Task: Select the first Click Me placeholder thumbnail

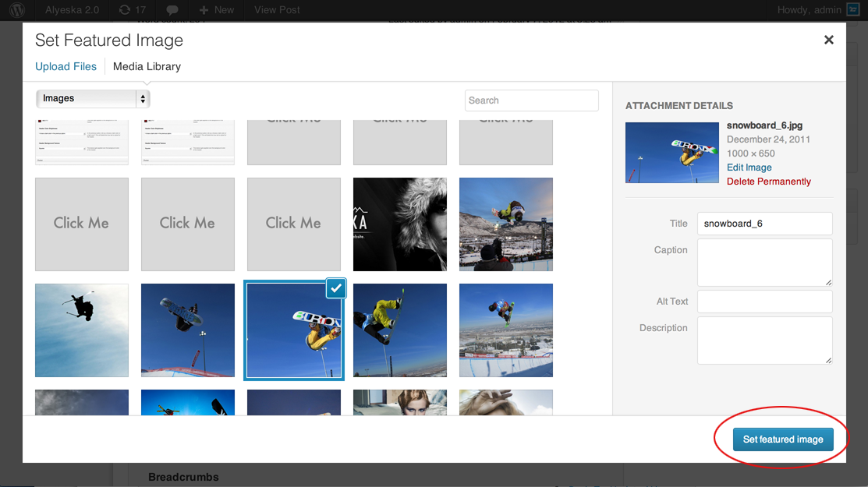Action: coord(82,224)
